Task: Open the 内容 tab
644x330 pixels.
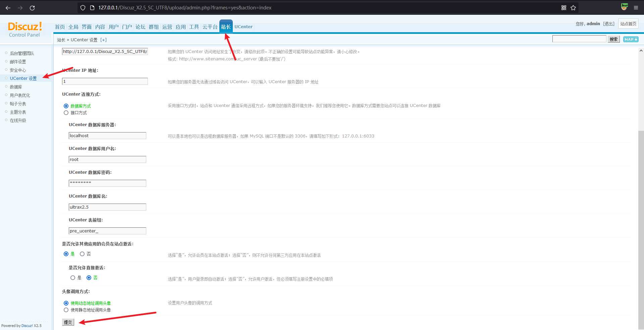Action: point(100,27)
